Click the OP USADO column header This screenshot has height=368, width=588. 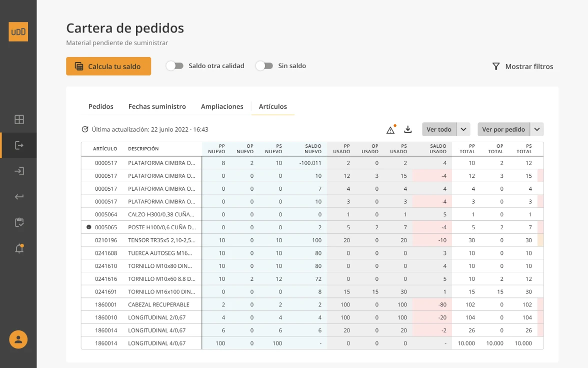pyautogui.click(x=370, y=149)
